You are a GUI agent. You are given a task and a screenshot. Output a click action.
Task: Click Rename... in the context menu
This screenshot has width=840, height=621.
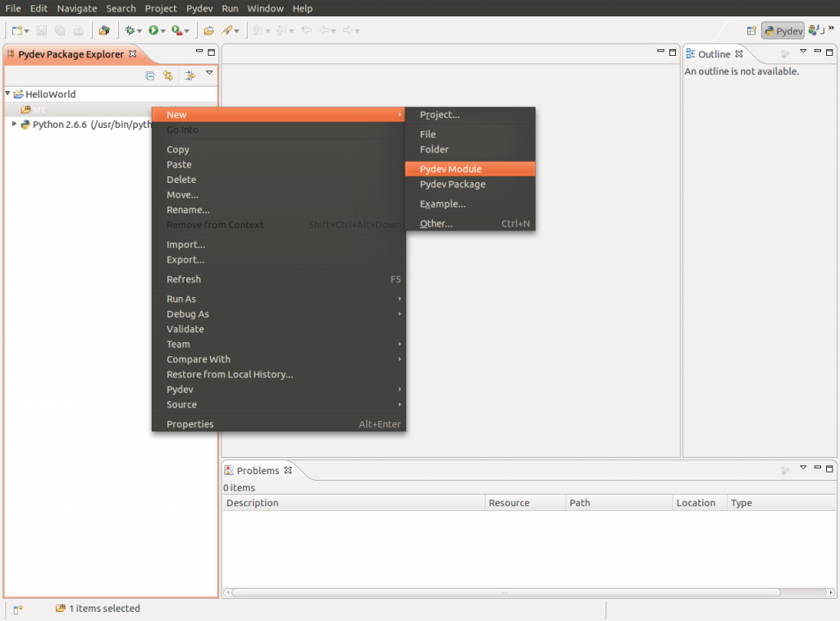coord(279,210)
